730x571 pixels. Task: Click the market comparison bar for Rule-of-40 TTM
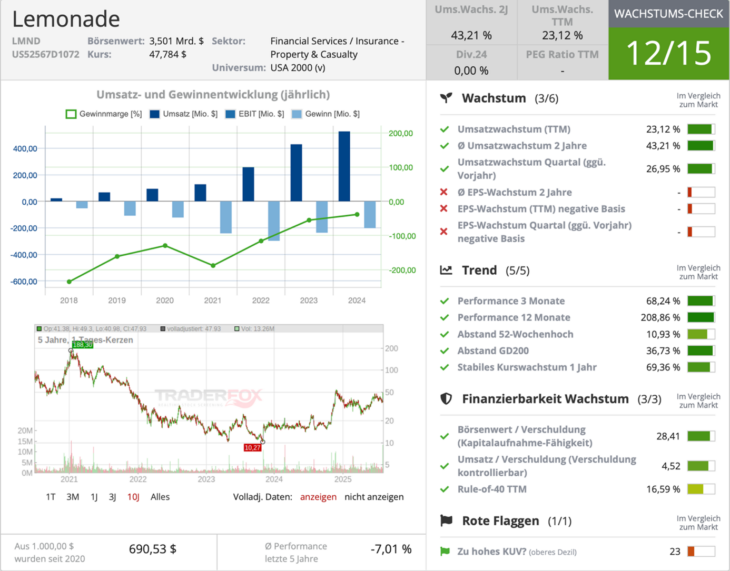point(701,489)
